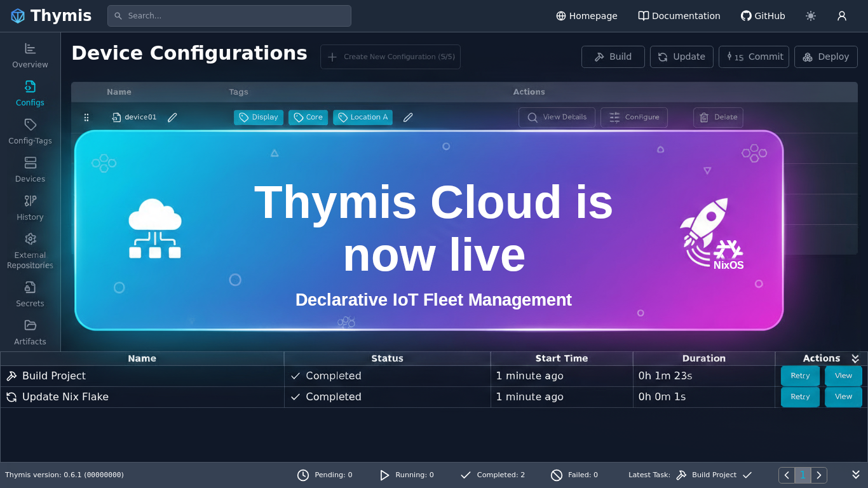Open Secrets in sidebar
This screenshot has width=868, height=488.
30,294
